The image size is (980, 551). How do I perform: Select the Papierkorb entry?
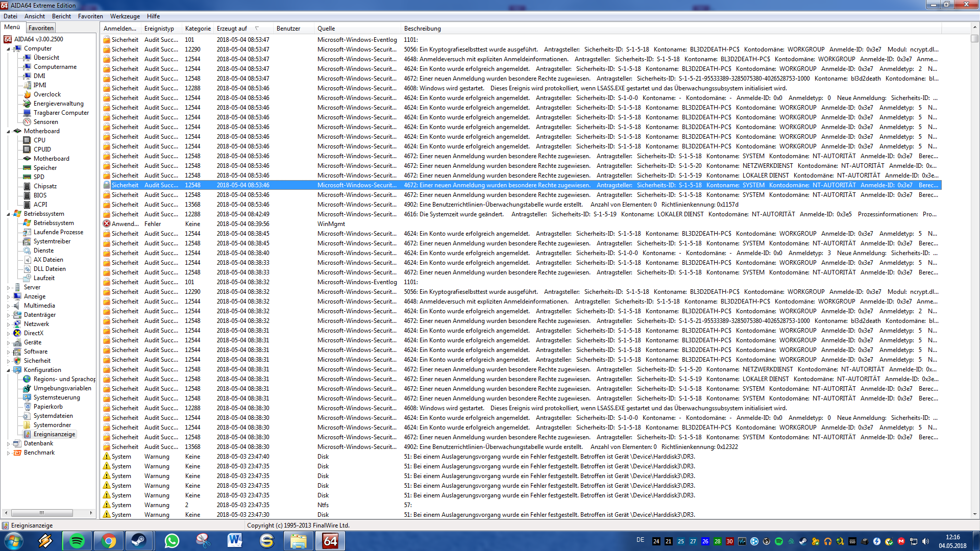[x=48, y=407]
